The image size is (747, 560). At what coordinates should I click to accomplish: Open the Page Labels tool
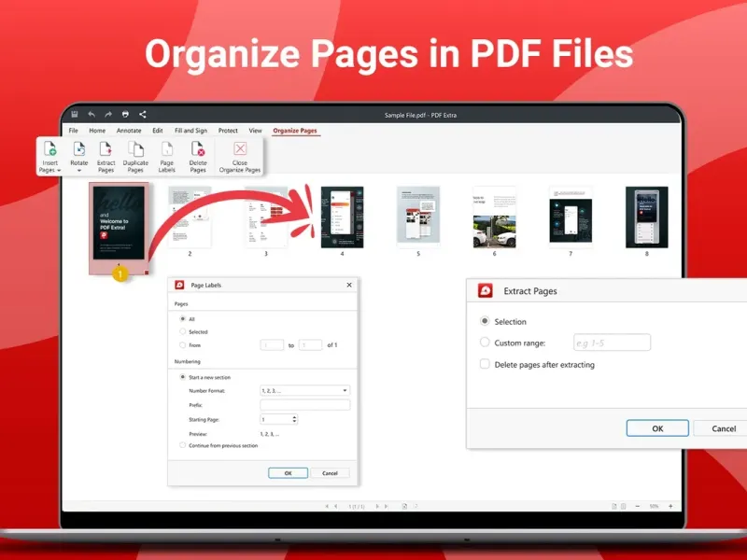(167, 157)
